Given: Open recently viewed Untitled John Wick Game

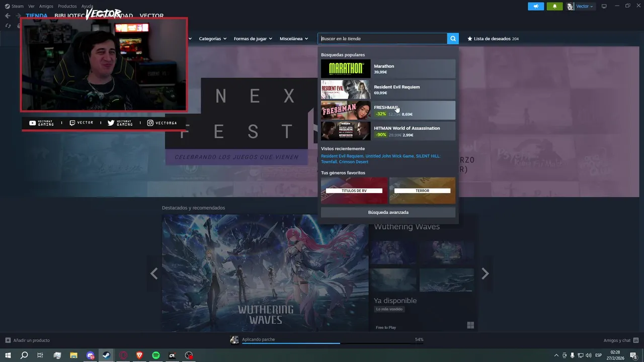Looking at the screenshot, I should pos(389,156).
